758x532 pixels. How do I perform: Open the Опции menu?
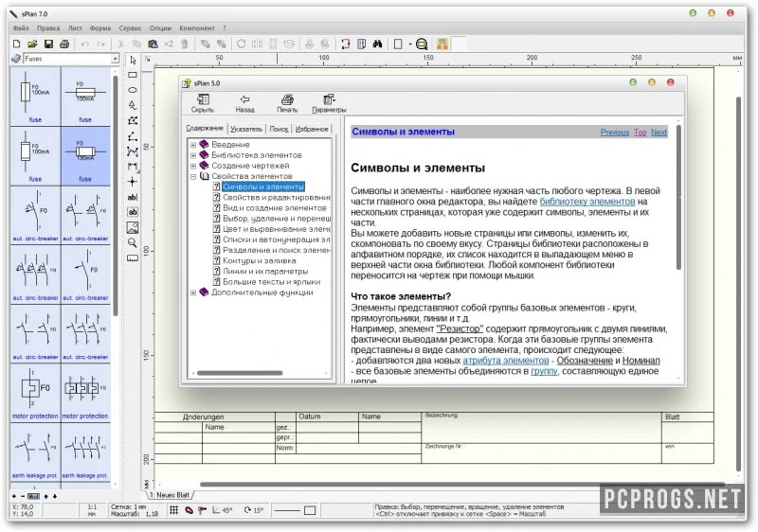160,28
